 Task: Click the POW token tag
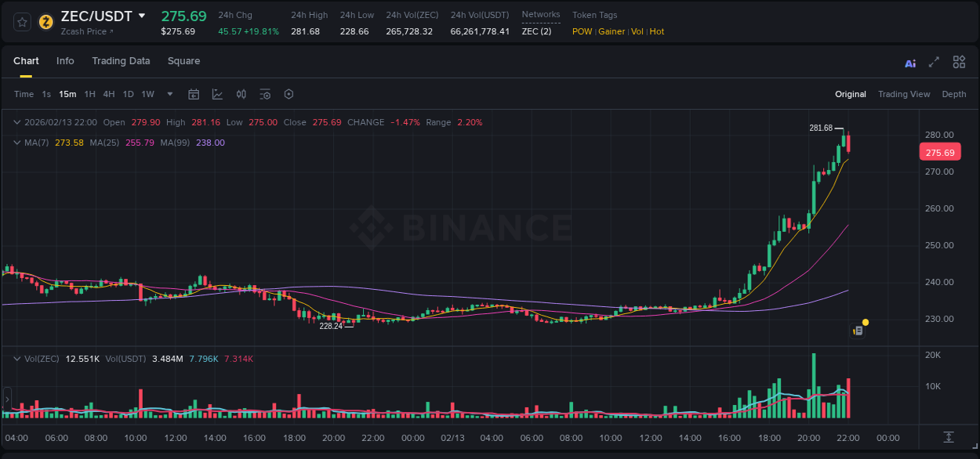582,31
